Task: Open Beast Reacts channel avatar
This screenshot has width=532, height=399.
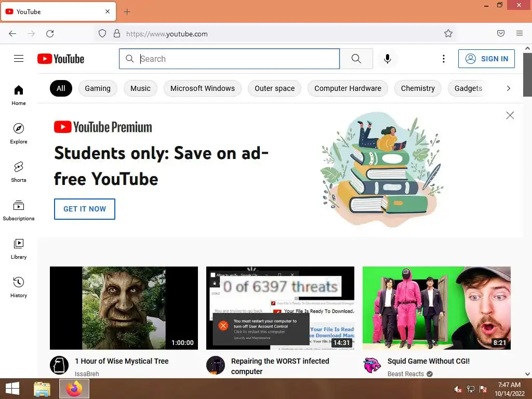Action: tap(372, 365)
